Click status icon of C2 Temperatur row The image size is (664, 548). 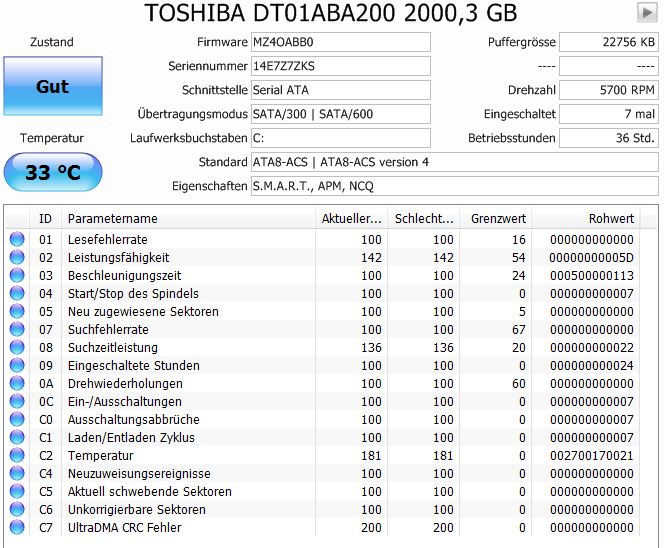click(17, 455)
